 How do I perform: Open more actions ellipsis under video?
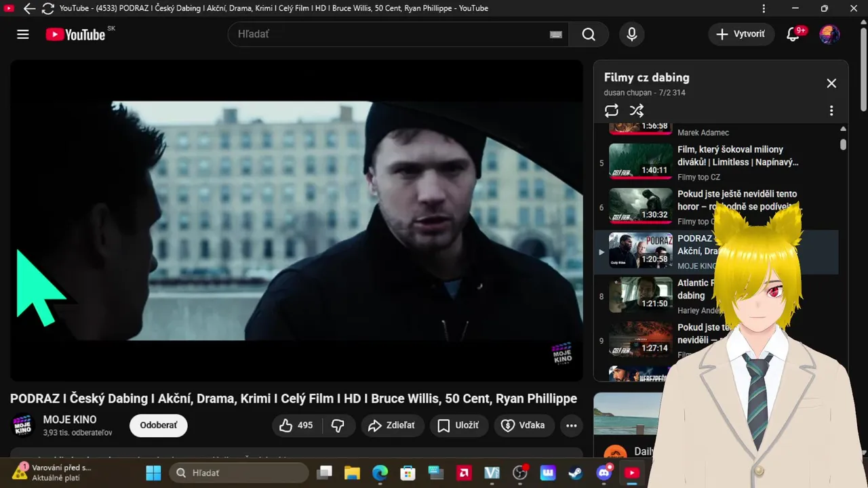pos(572,426)
